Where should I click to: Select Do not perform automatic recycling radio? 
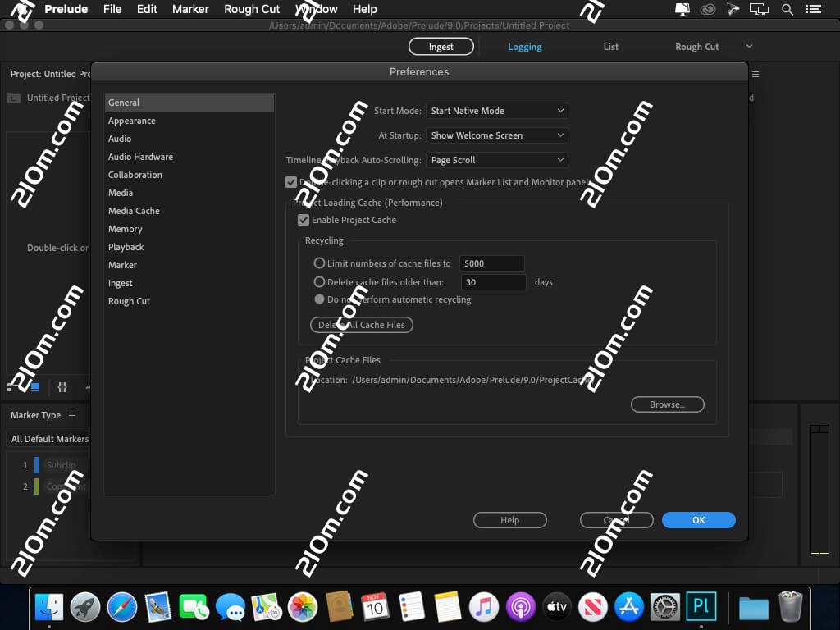[319, 299]
